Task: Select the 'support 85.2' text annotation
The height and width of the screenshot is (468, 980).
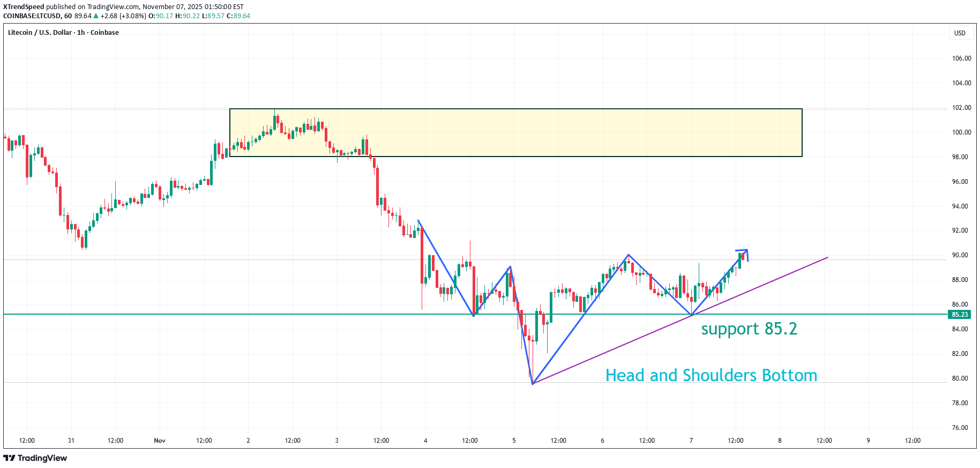Action: (749, 329)
